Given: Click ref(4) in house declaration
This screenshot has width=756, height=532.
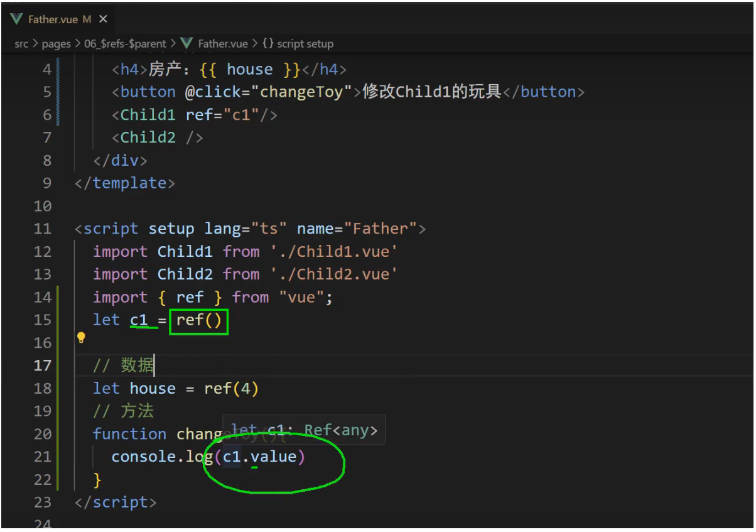Looking at the screenshot, I should (x=232, y=388).
